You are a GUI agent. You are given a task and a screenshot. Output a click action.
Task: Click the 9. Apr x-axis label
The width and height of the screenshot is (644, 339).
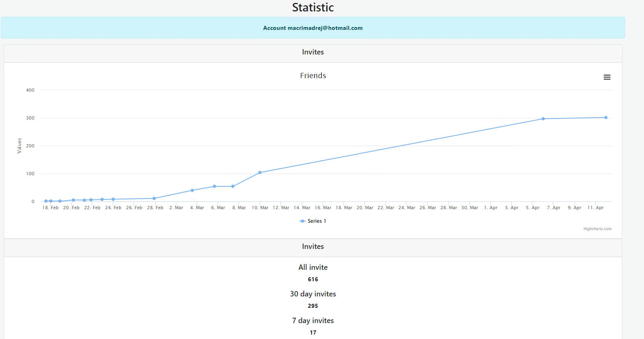pyautogui.click(x=575, y=208)
